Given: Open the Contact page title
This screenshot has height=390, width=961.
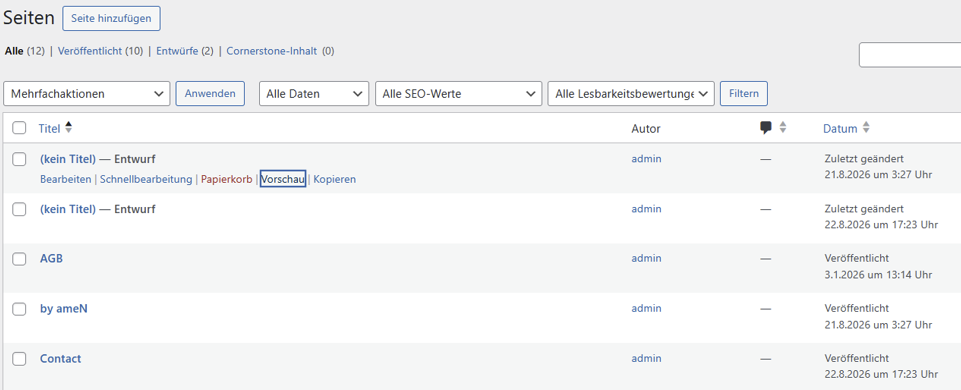Looking at the screenshot, I should point(61,359).
